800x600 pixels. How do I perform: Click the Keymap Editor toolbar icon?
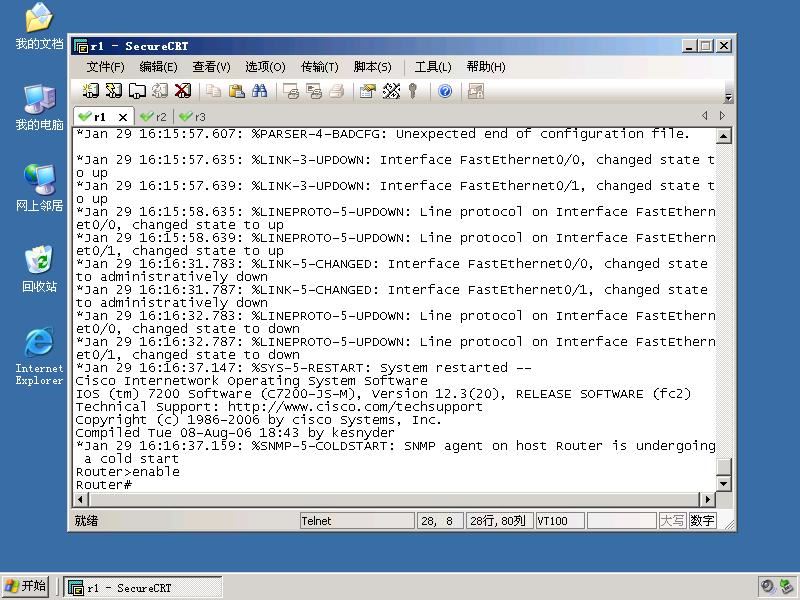pos(391,91)
